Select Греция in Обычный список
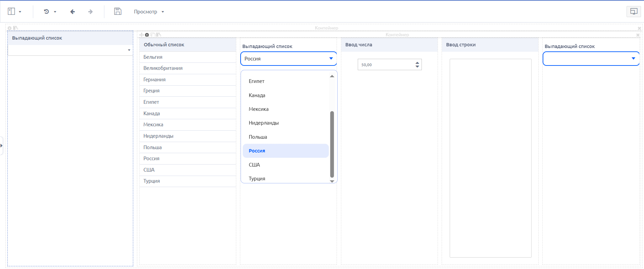644x269 pixels. coord(188,91)
